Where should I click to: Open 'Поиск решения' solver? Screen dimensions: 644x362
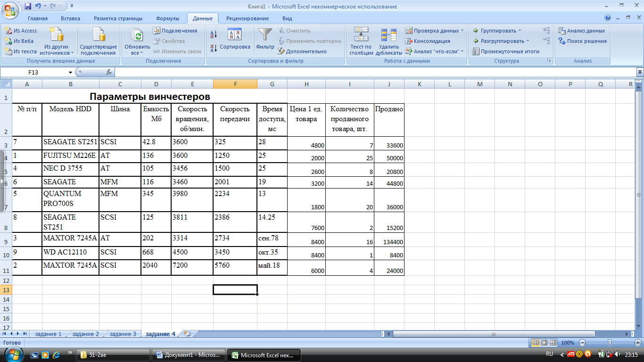coord(582,41)
